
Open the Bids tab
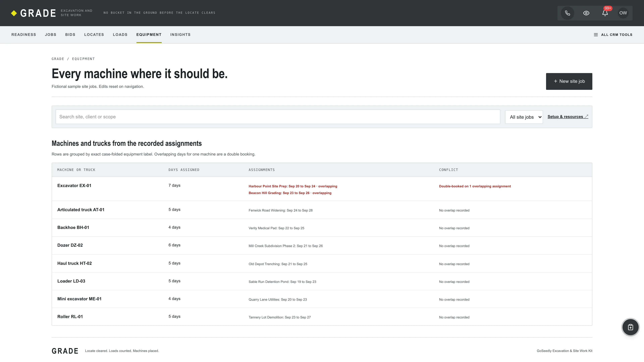70,35
